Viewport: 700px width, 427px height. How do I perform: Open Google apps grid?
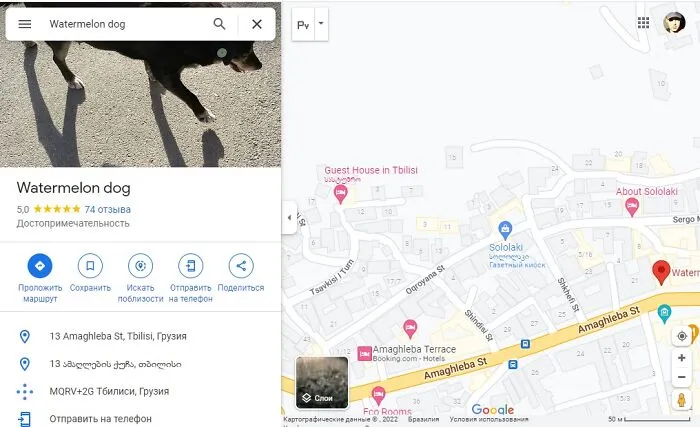pyautogui.click(x=643, y=23)
